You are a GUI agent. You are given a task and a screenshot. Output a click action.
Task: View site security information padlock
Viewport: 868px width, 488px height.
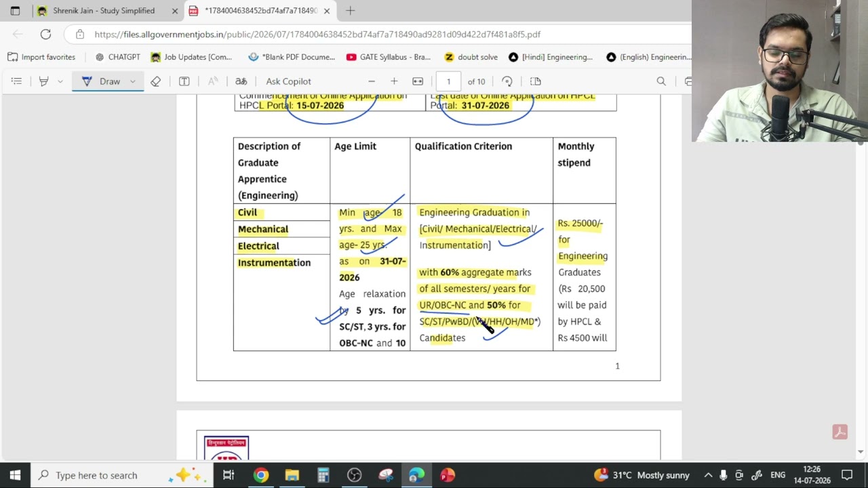pos(80,34)
